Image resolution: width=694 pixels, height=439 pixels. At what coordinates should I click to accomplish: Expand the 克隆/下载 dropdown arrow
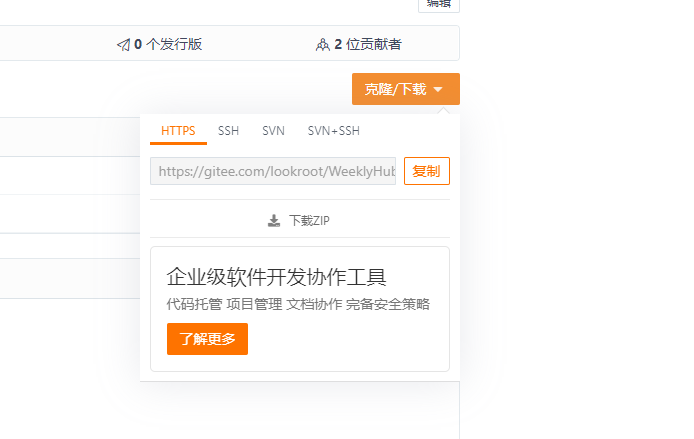pos(438,90)
